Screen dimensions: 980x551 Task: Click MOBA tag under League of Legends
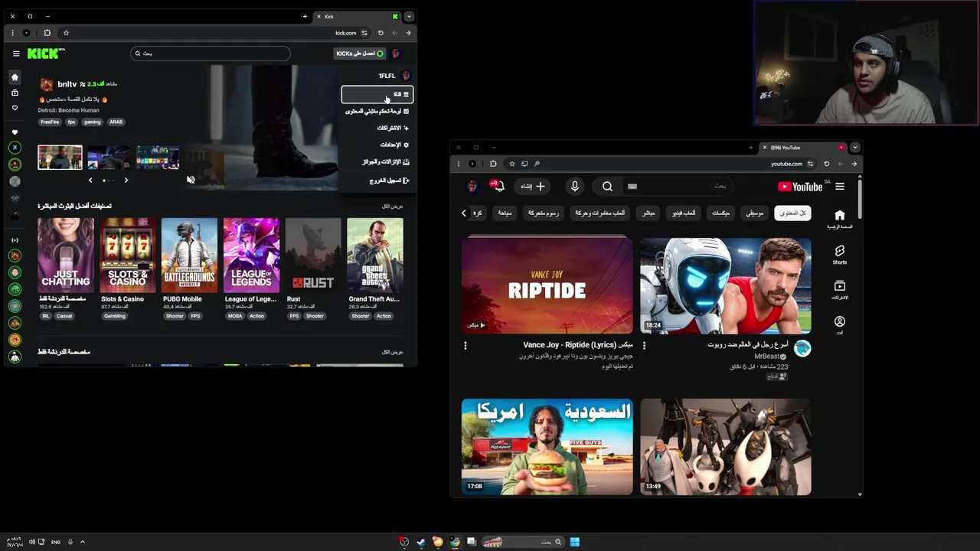click(235, 316)
